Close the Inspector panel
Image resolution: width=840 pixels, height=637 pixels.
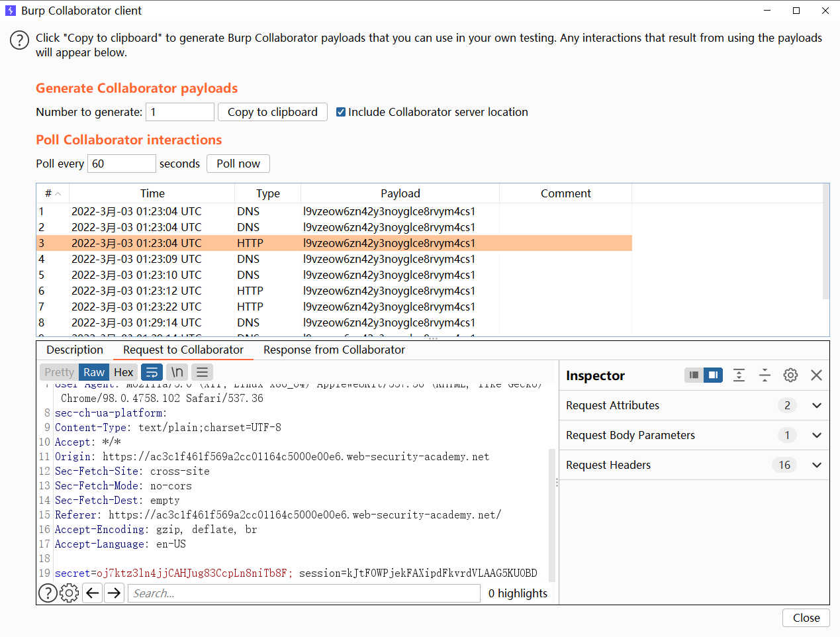point(816,375)
